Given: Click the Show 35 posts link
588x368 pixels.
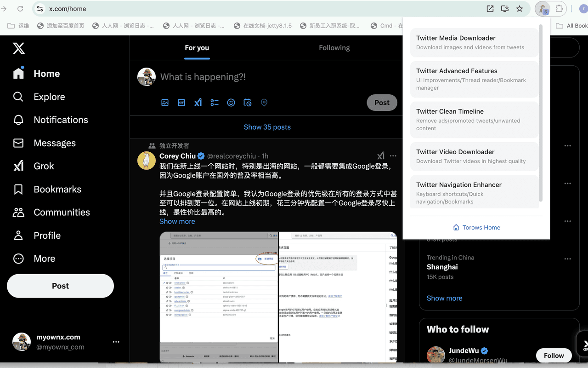Looking at the screenshot, I should point(267,127).
